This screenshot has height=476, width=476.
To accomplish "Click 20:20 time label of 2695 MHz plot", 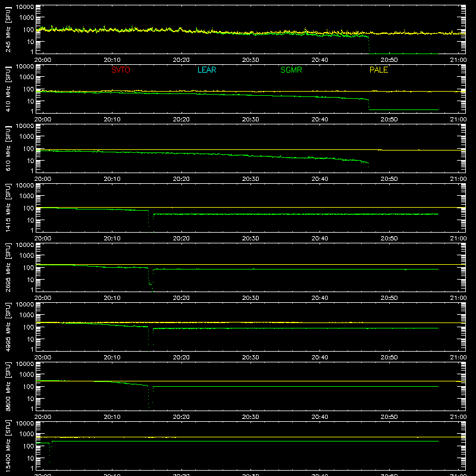I will [181, 298].
